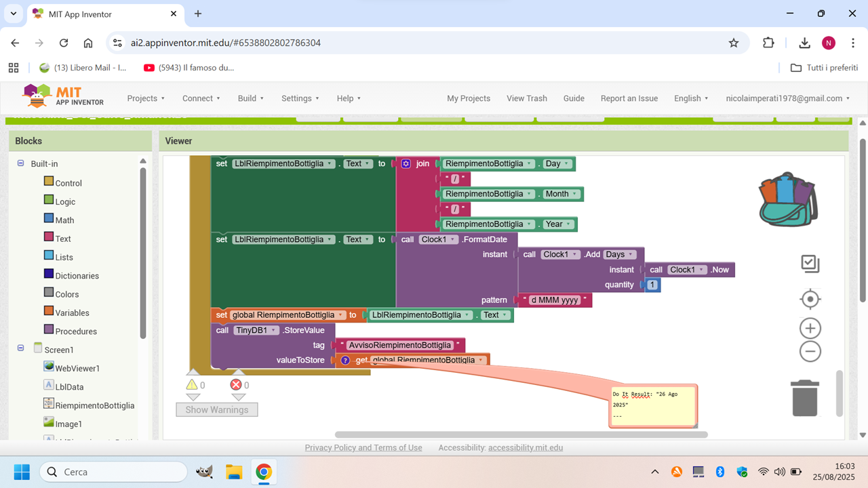868x488 pixels.
Task: Click the red error count indicator
Action: [236, 385]
